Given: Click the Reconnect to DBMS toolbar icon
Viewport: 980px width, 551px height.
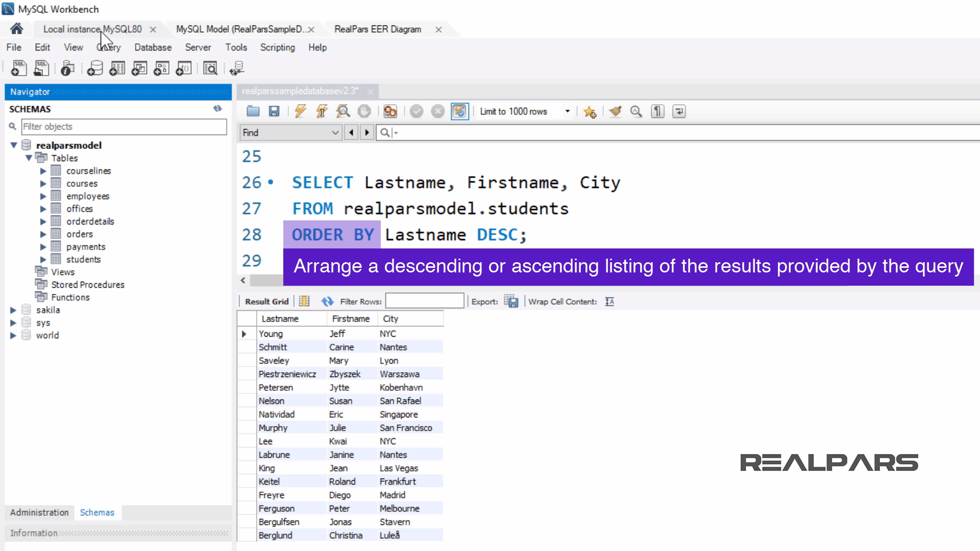Looking at the screenshot, I should point(237,68).
